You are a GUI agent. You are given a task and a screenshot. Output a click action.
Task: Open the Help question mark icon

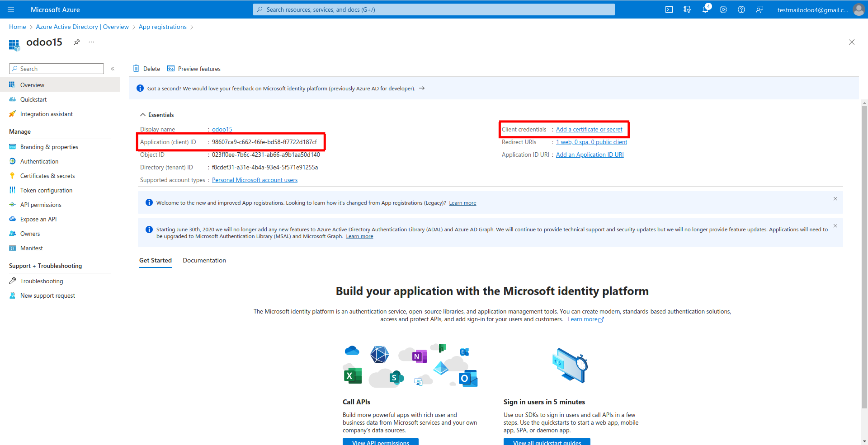[741, 9]
